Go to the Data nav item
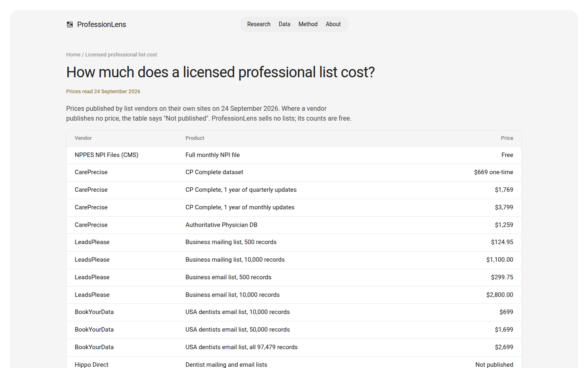 285,24
